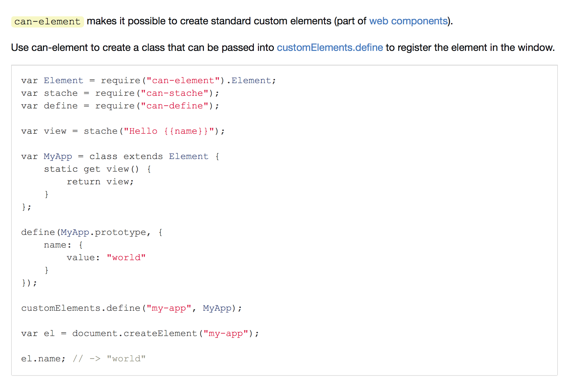Click the "Hello {{name}}" template string

pyautogui.click(x=169, y=131)
